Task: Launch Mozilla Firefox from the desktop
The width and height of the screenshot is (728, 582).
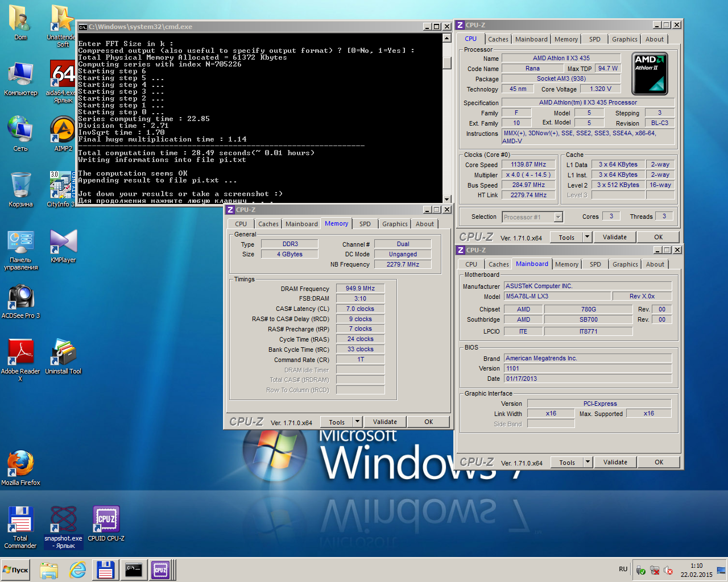Action: [x=20, y=468]
